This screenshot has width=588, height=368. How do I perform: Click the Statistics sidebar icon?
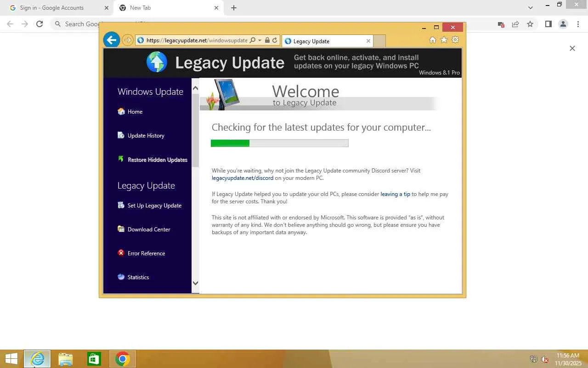(x=121, y=277)
